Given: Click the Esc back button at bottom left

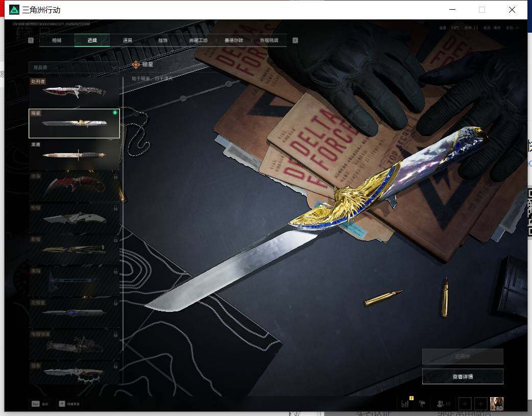Looking at the screenshot, I should click(40, 404).
